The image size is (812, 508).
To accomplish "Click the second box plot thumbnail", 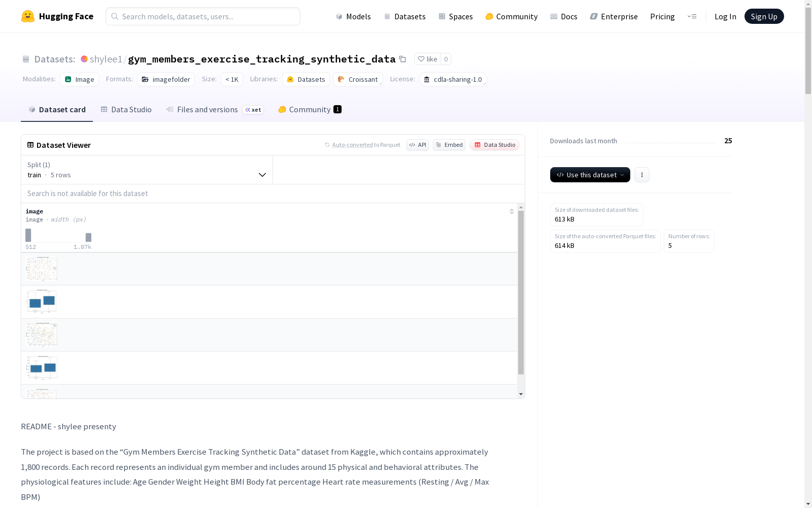I will point(42,302).
